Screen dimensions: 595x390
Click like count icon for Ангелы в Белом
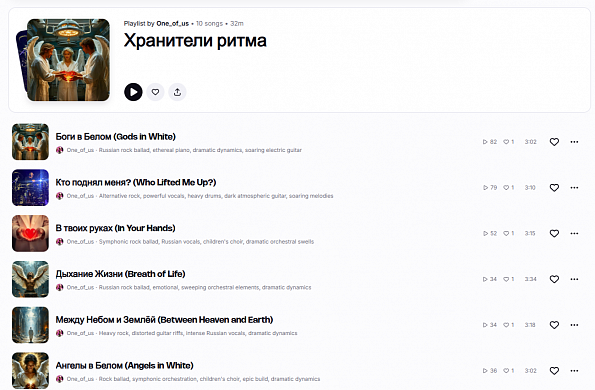coord(506,371)
